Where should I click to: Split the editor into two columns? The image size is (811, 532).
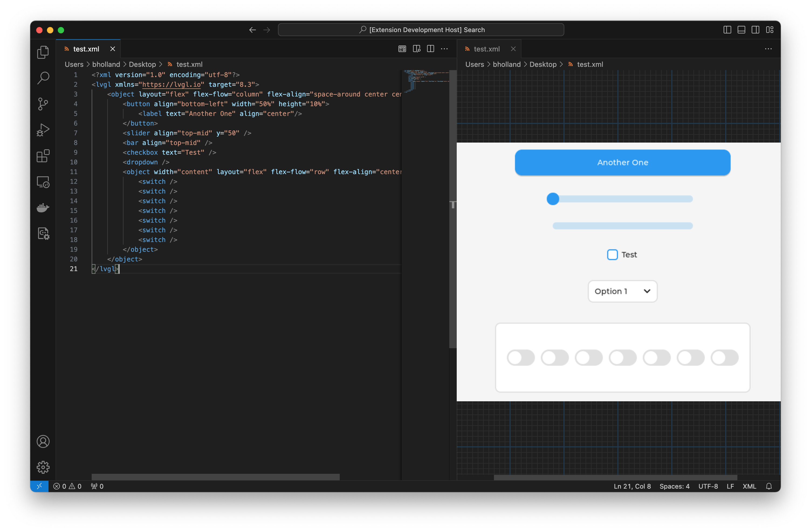pos(430,49)
